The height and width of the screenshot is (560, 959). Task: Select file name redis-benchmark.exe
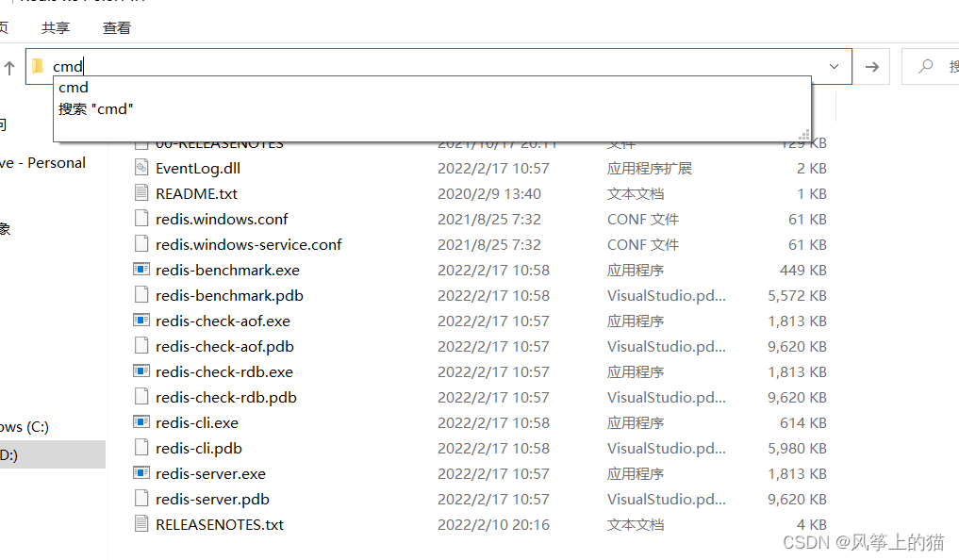coord(227,271)
